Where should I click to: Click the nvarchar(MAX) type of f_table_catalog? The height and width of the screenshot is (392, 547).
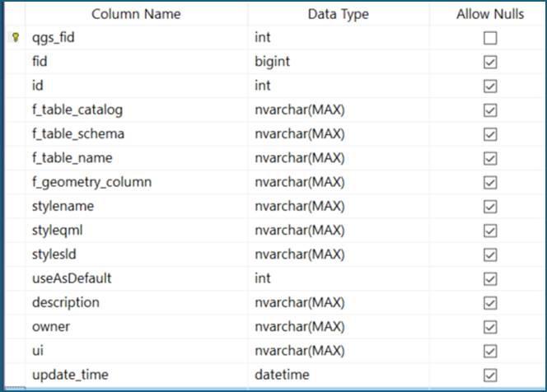pyautogui.click(x=339, y=110)
